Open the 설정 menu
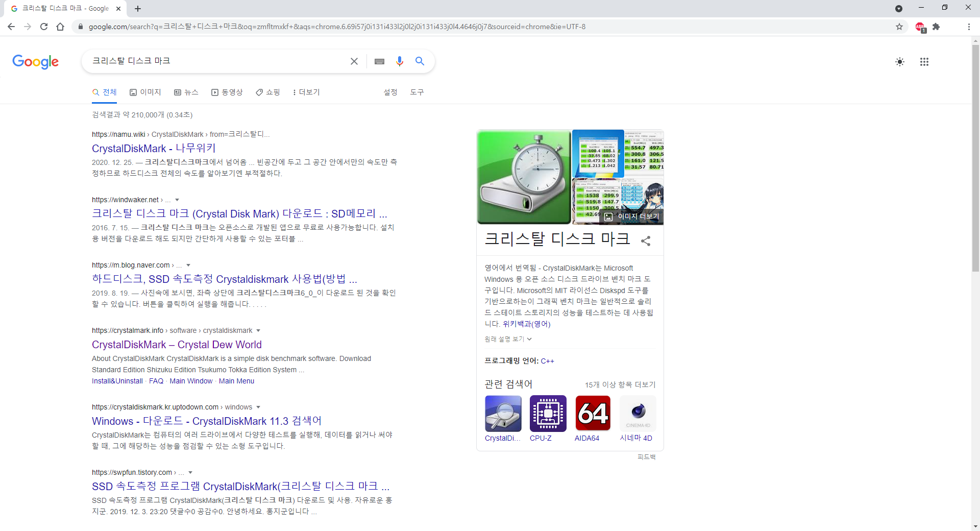980x531 pixels. point(390,92)
